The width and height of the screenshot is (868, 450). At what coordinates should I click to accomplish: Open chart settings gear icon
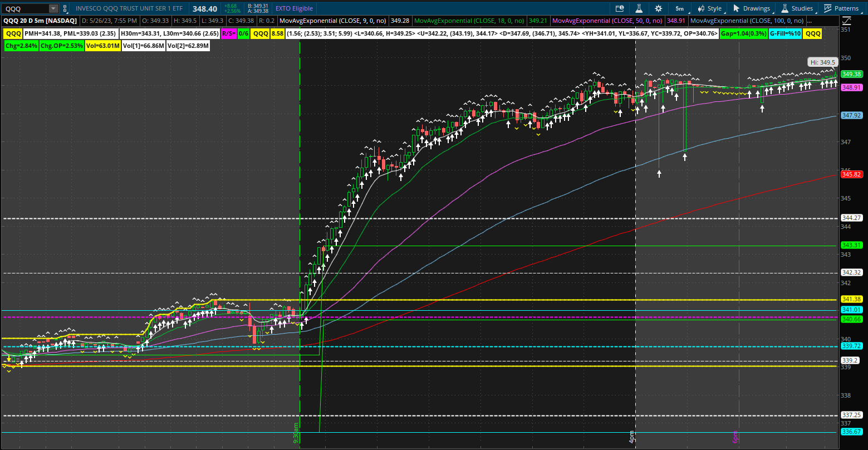(x=659, y=8)
